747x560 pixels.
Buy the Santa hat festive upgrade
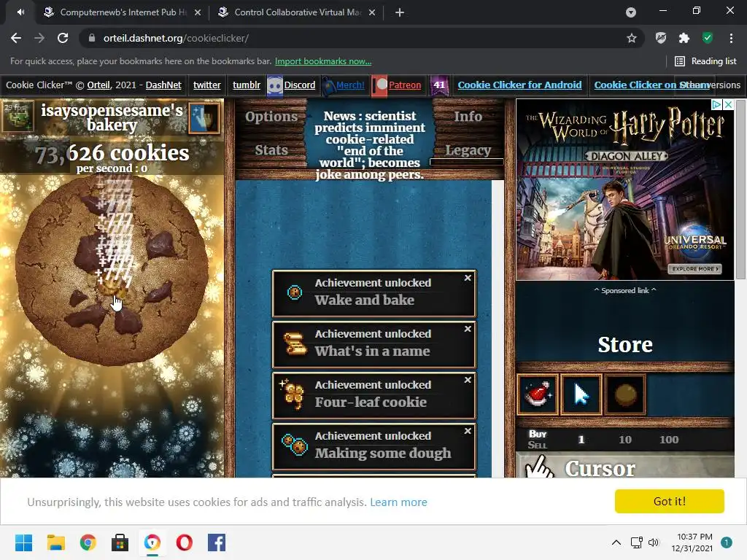[x=538, y=394]
